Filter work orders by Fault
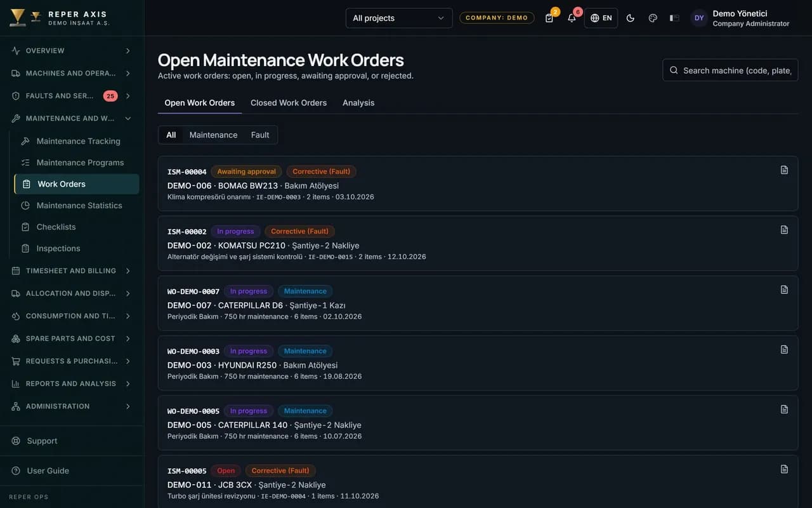The image size is (812, 508). point(260,135)
